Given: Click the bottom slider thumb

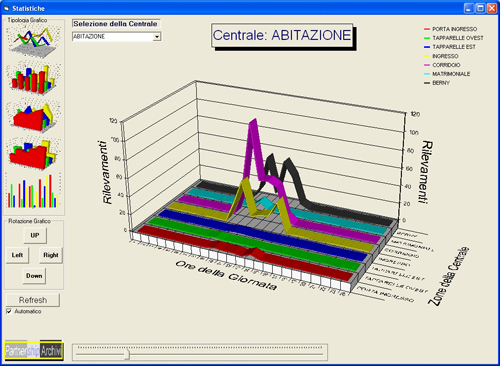Looking at the screenshot, I should (x=126, y=354).
